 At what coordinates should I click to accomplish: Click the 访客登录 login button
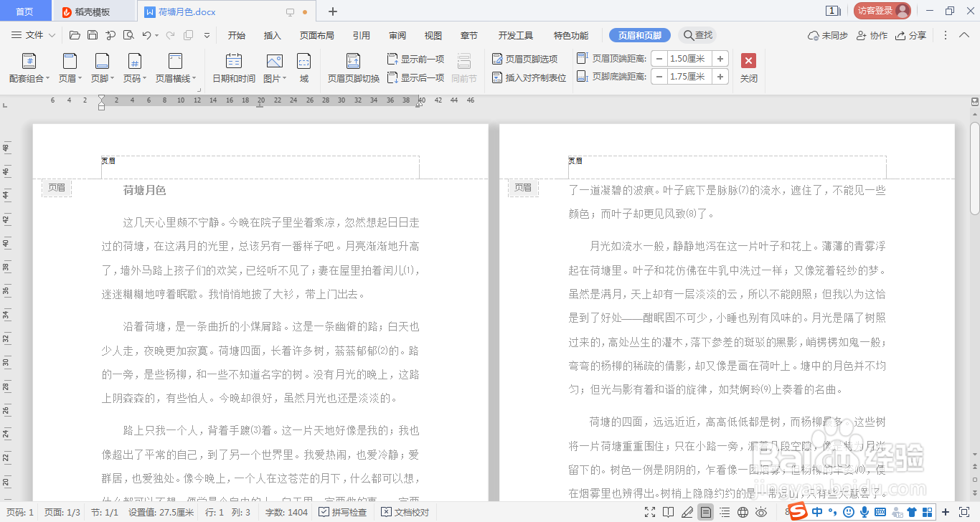(x=880, y=10)
